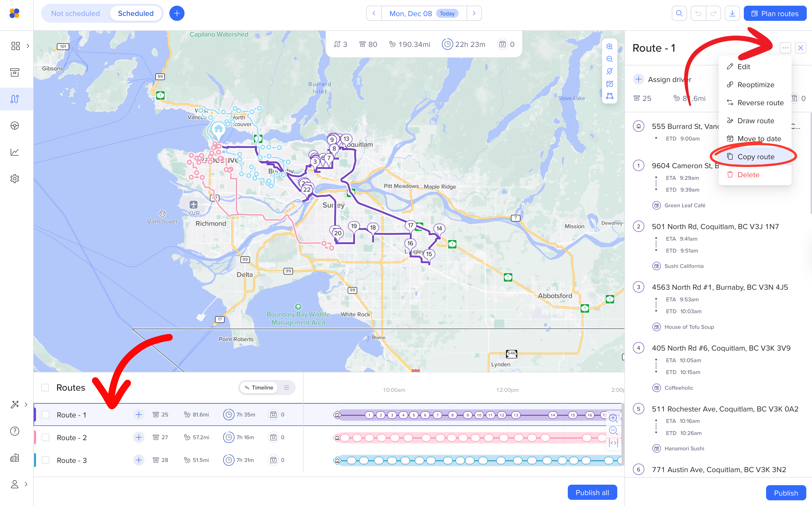Open the analytics chart icon in sidebar
Screen dimensions: 812x506
point(15,152)
